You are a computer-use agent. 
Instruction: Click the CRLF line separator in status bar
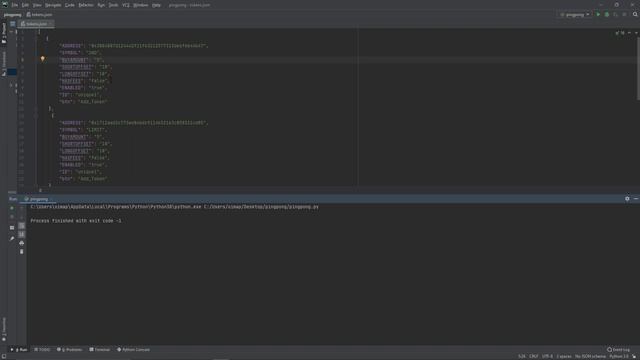click(x=533, y=356)
